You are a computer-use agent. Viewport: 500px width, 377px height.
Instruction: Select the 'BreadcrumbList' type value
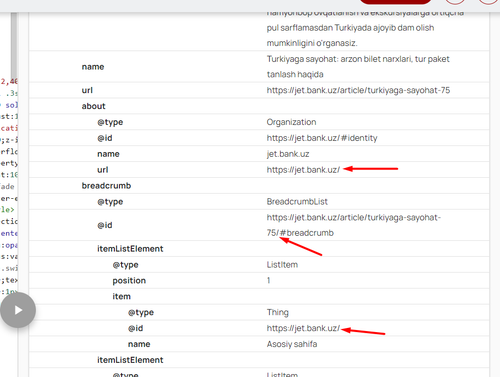pos(297,202)
